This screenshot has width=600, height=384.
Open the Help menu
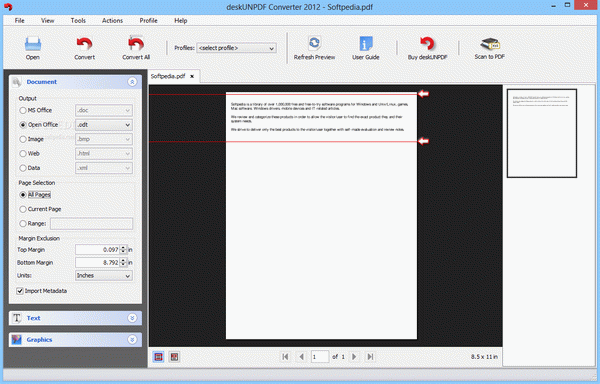coord(181,21)
